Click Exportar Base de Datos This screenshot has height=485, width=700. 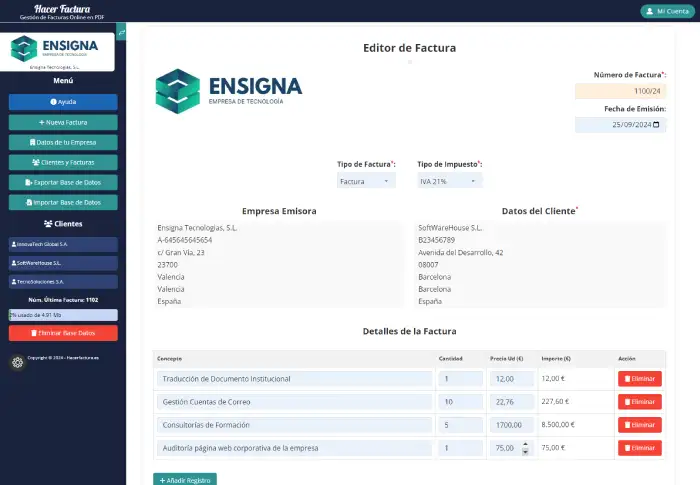coord(63,182)
